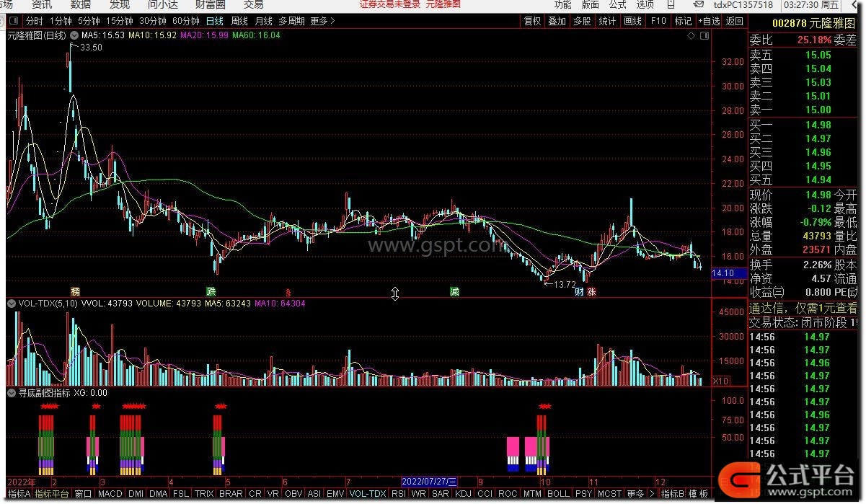Switch to the 30分钟 period
Screen dimensions: 866x504
pyautogui.click(x=153, y=21)
